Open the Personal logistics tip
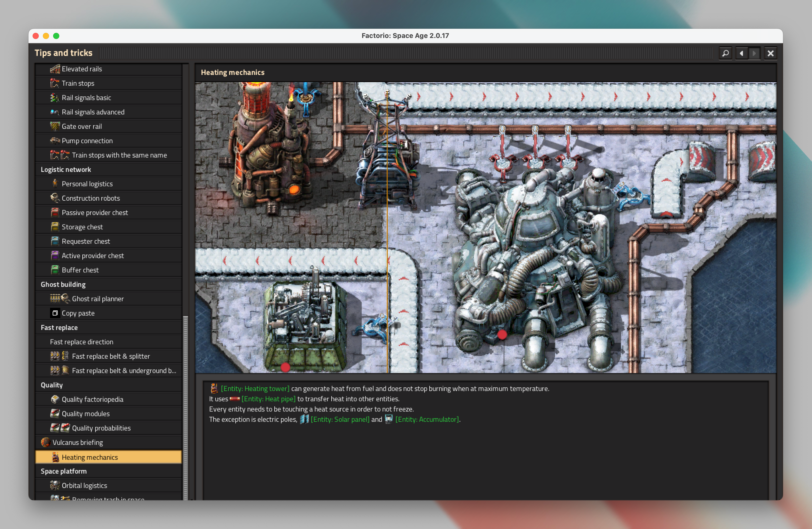 click(109, 184)
